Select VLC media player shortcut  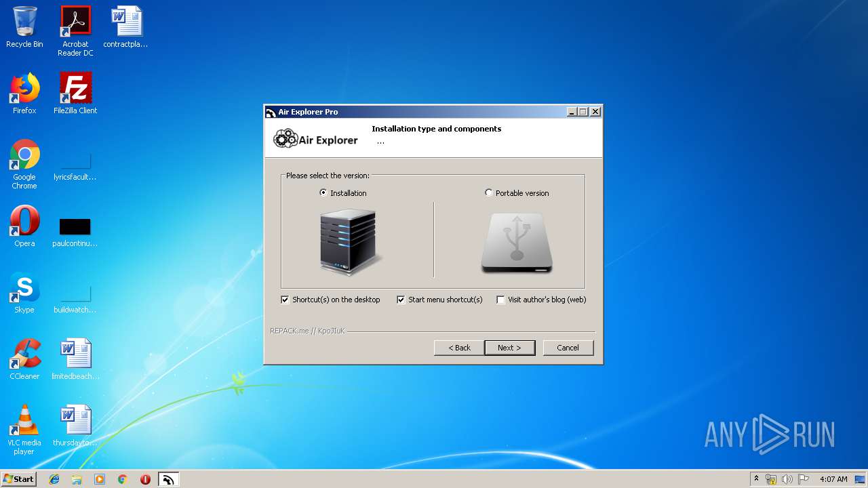[x=24, y=430]
